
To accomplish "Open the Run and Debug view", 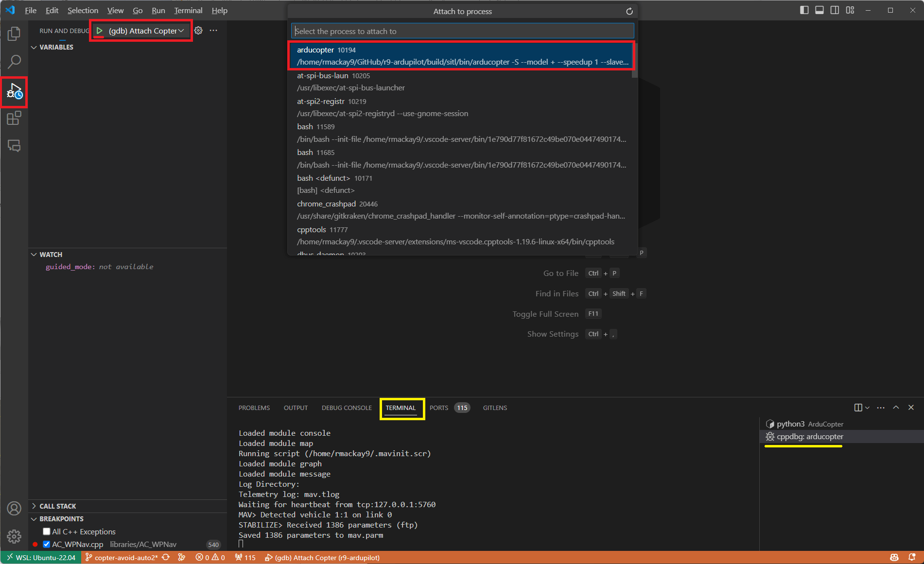I will (14, 92).
